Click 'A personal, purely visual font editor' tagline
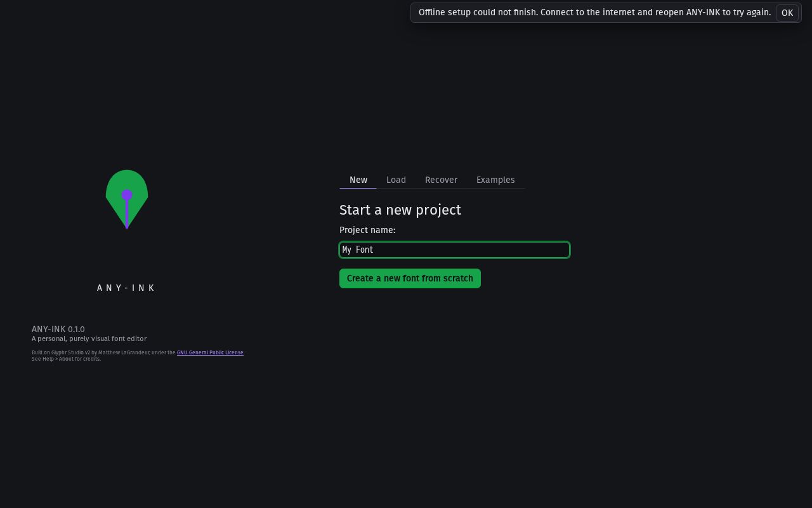The width and height of the screenshot is (812, 508). 89,338
